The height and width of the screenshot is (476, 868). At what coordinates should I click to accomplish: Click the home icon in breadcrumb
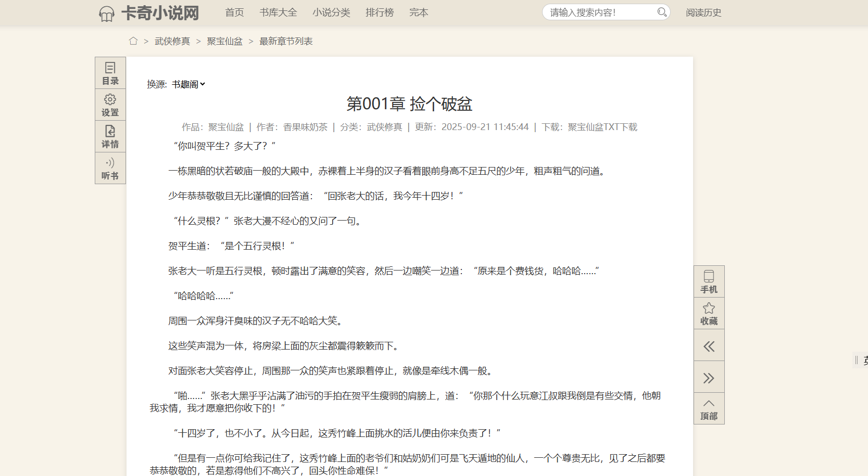(133, 41)
